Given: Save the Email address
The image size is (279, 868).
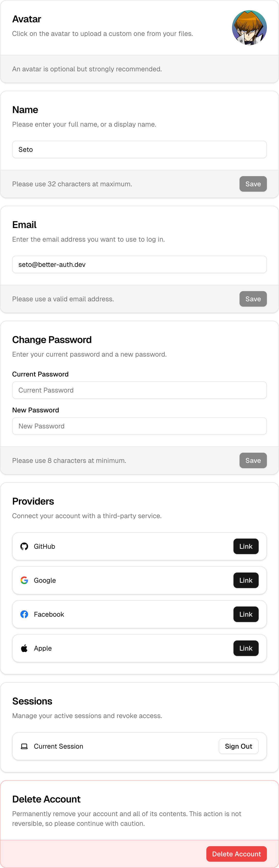Looking at the screenshot, I should [253, 299].
